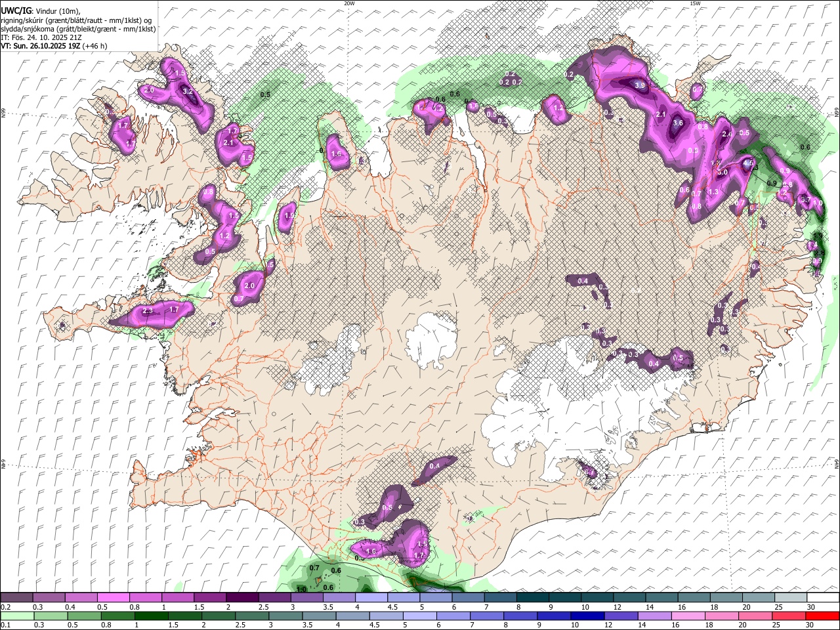This screenshot has width=840, height=630.
Task: Click the 3.0 value in the east
Action: tap(723, 172)
